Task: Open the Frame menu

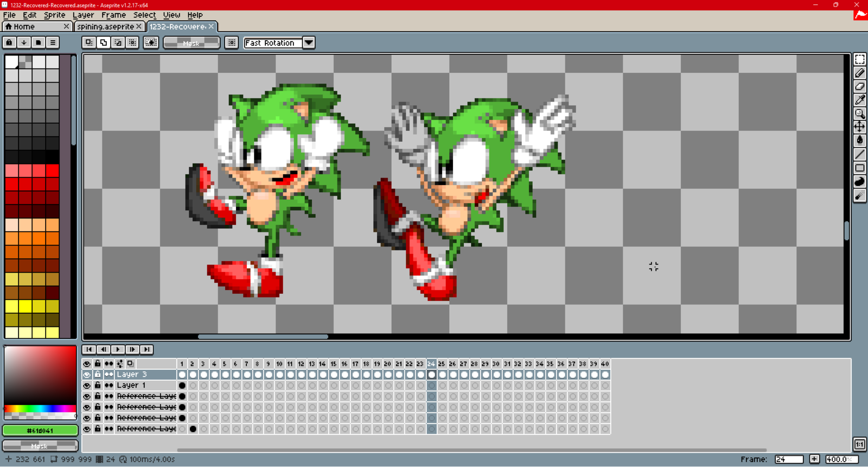Action: click(113, 15)
